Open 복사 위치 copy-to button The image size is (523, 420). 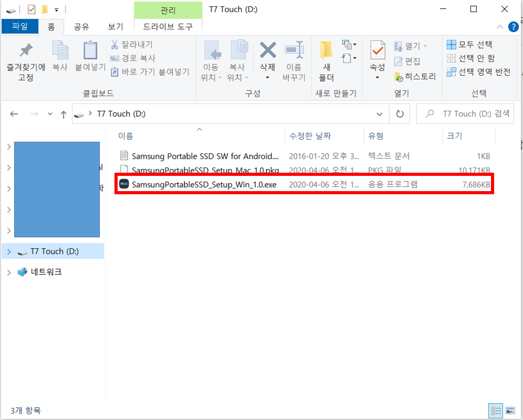coord(237,61)
